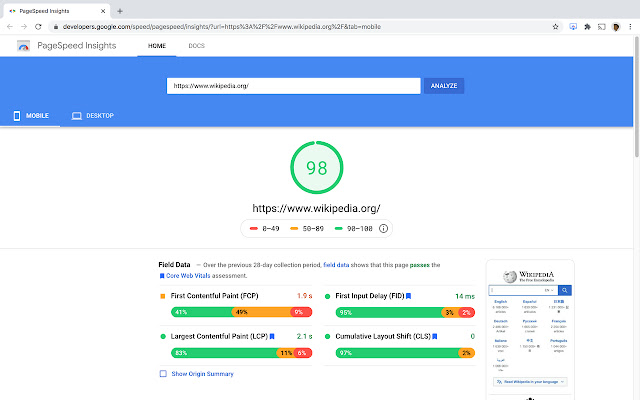Tick the Show Origin Summary checkbox
Screen dimensions: 640x400
[x=163, y=373]
